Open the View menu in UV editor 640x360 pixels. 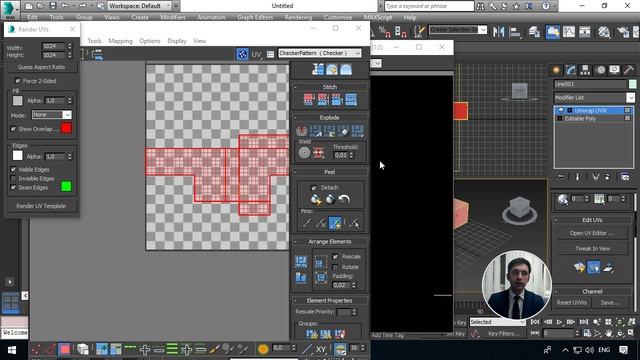(x=200, y=41)
